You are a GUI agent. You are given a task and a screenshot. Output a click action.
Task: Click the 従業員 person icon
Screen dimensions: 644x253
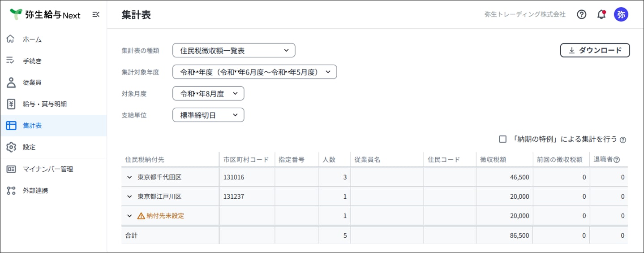click(11, 82)
